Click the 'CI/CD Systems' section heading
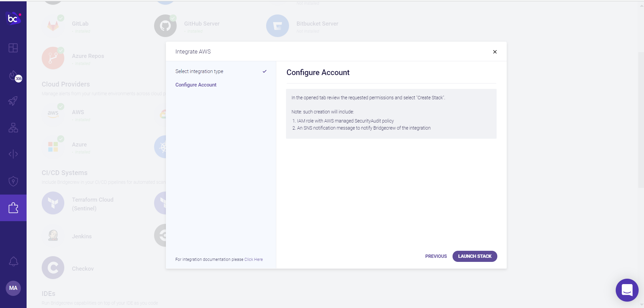This screenshot has height=308, width=644. click(x=65, y=173)
